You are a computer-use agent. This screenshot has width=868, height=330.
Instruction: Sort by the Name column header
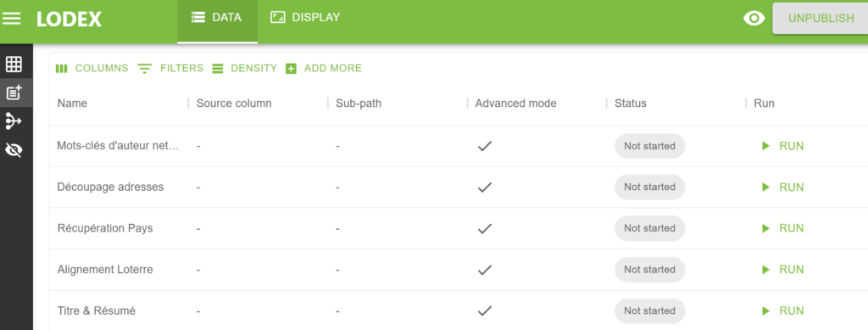(x=72, y=103)
